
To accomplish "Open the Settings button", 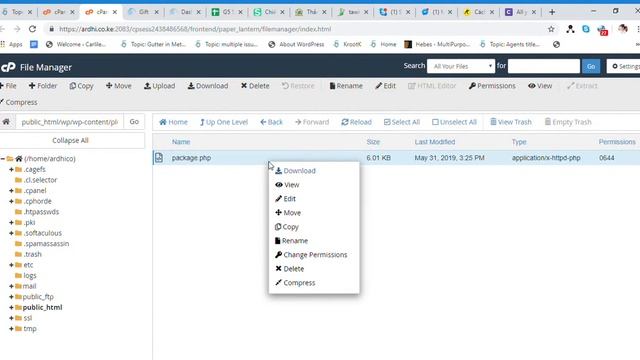I will (624, 66).
